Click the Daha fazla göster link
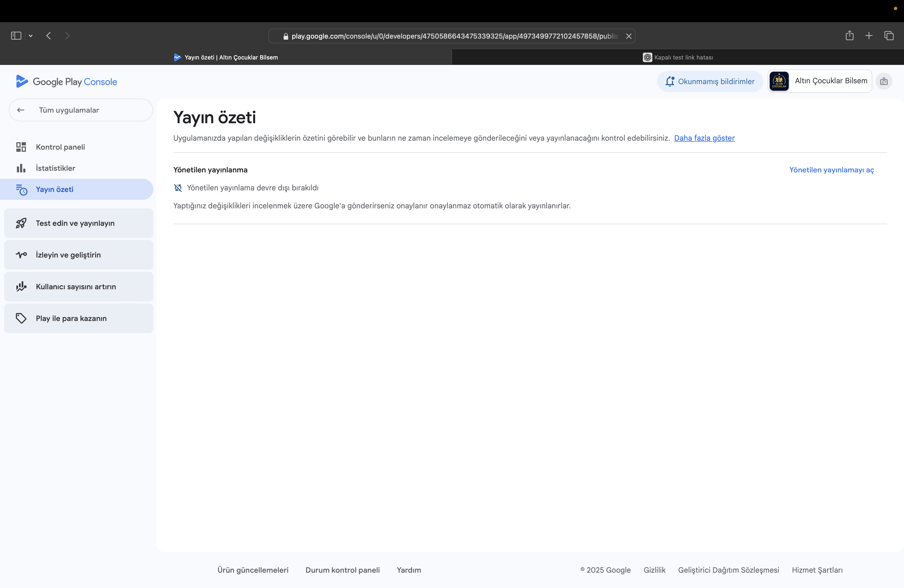The width and height of the screenshot is (904, 588). coord(704,138)
